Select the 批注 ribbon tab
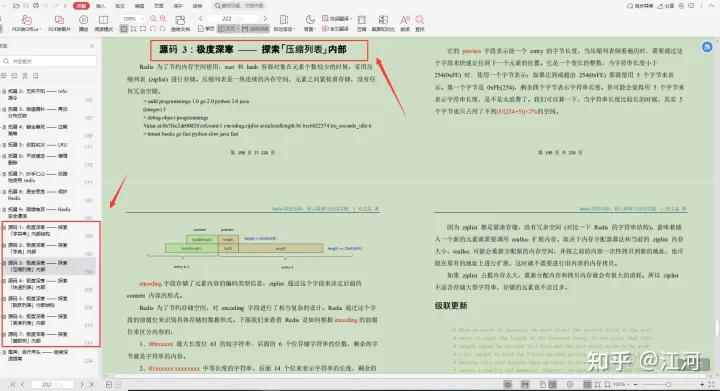The image size is (720, 391). (x=120, y=6)
